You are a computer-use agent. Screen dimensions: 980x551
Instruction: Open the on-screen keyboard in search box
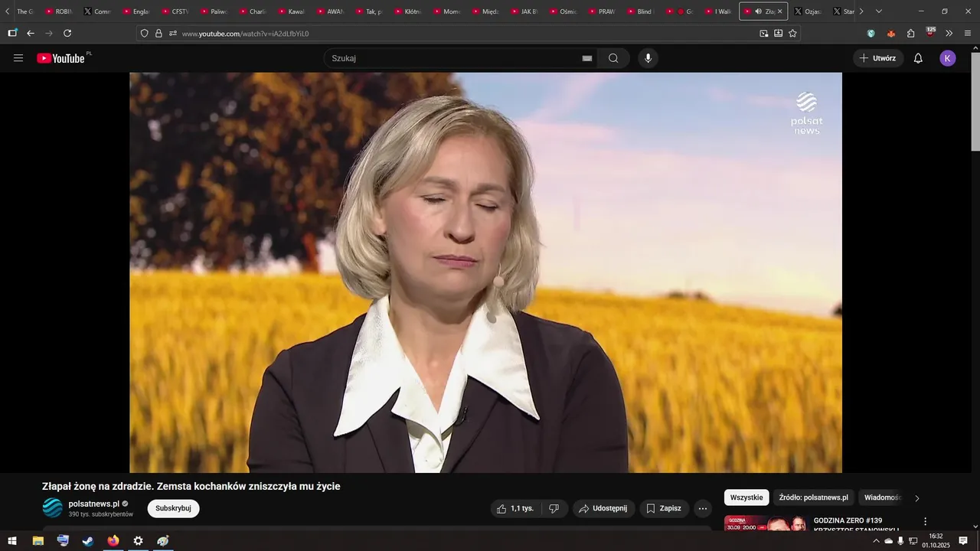click(x=587, y=58)
